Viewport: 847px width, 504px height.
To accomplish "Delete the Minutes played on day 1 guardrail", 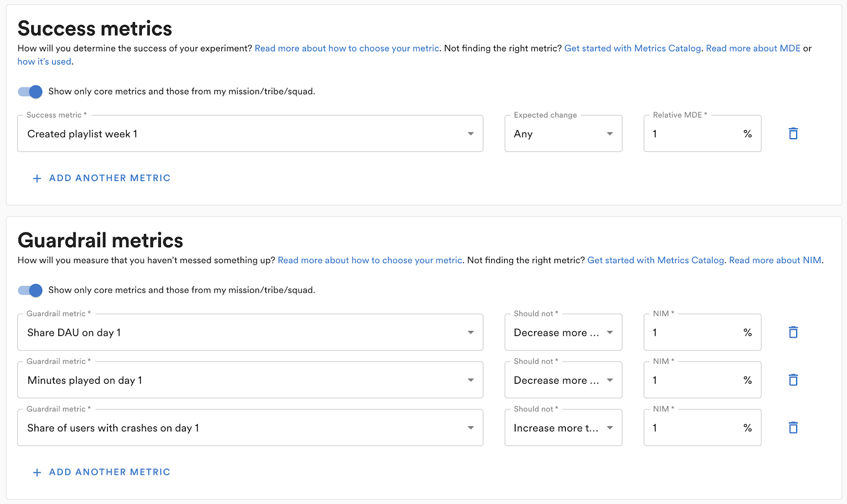I will [793, 380].
